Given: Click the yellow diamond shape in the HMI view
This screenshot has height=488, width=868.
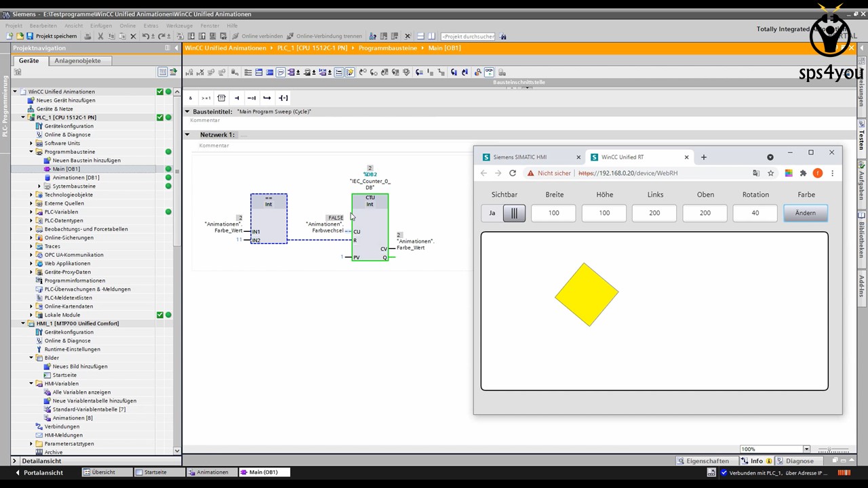Looking at the screenshot, I should pyautogui.click(x=587, y=295).
